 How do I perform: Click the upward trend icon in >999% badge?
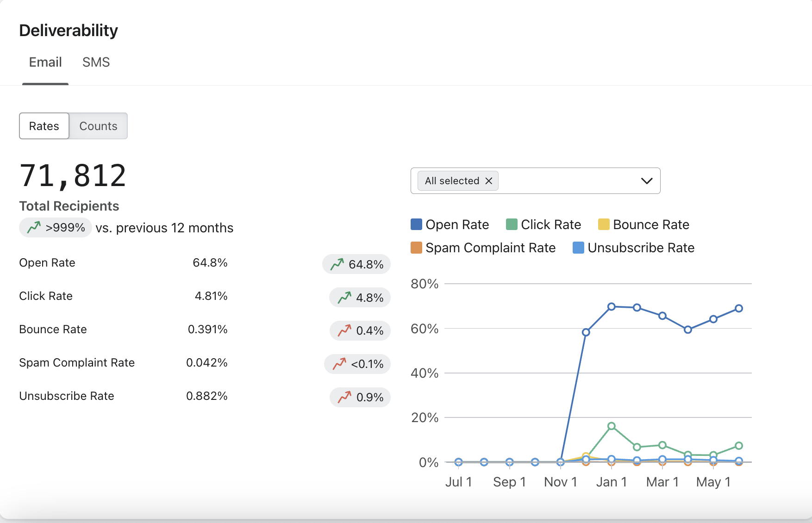[34, 227]
